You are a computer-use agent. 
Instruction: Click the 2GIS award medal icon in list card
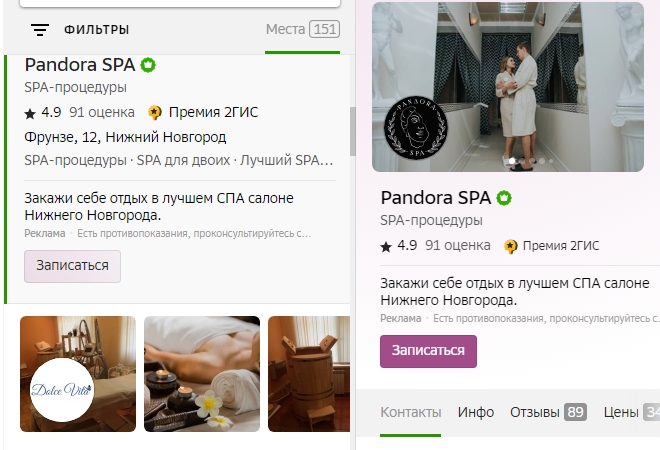[x=155, y=112]
